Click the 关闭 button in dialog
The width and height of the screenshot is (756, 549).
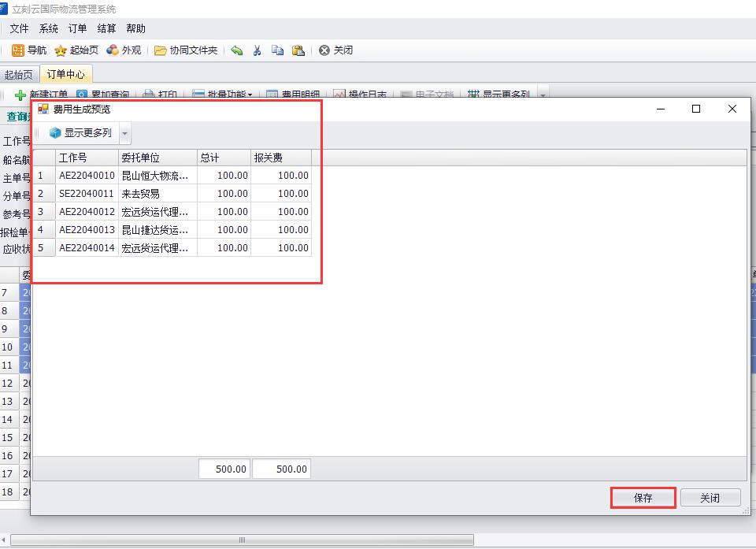710,498
